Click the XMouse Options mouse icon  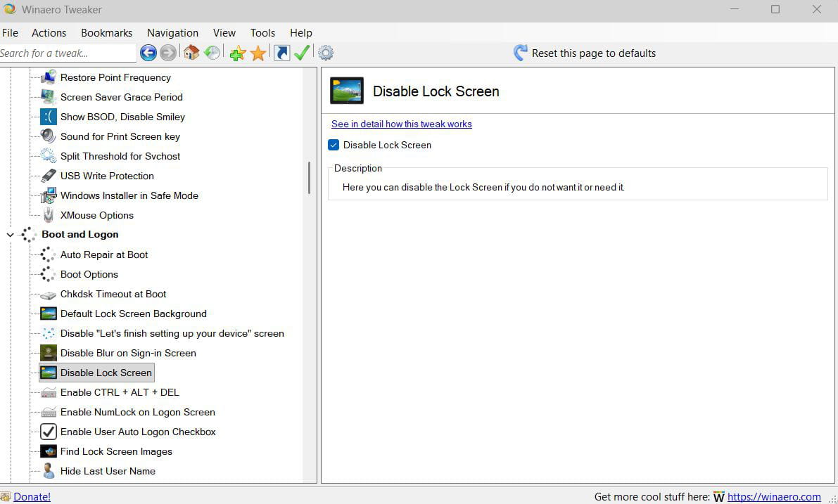click(x=48, y=215)
